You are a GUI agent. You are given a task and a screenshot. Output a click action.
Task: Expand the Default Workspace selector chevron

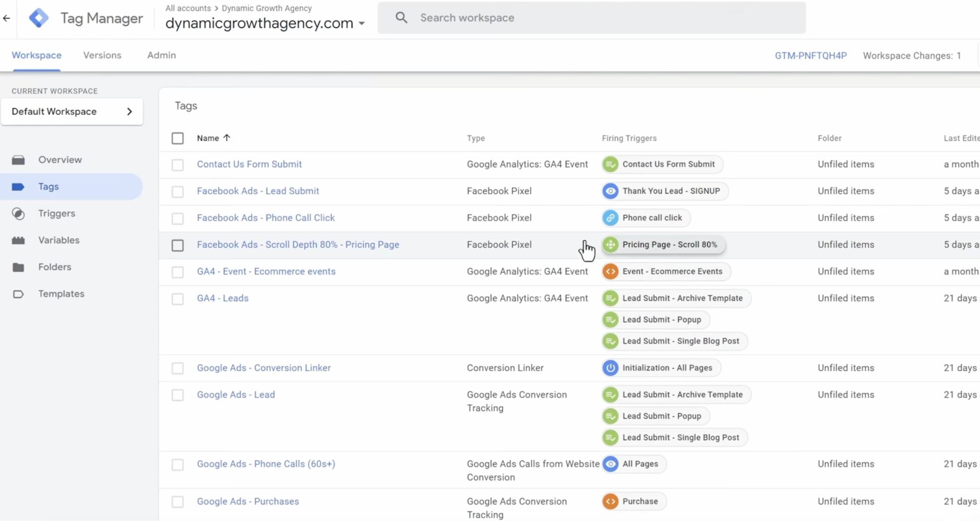(x=129, y=112)
